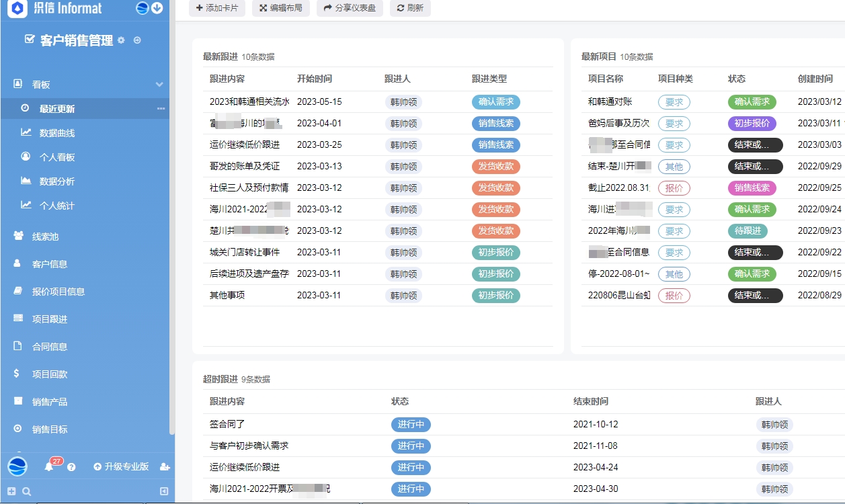Click the 分享仪表盘 button
The width and height of the screenshot is (845, 504).
(x=350, y=8)
